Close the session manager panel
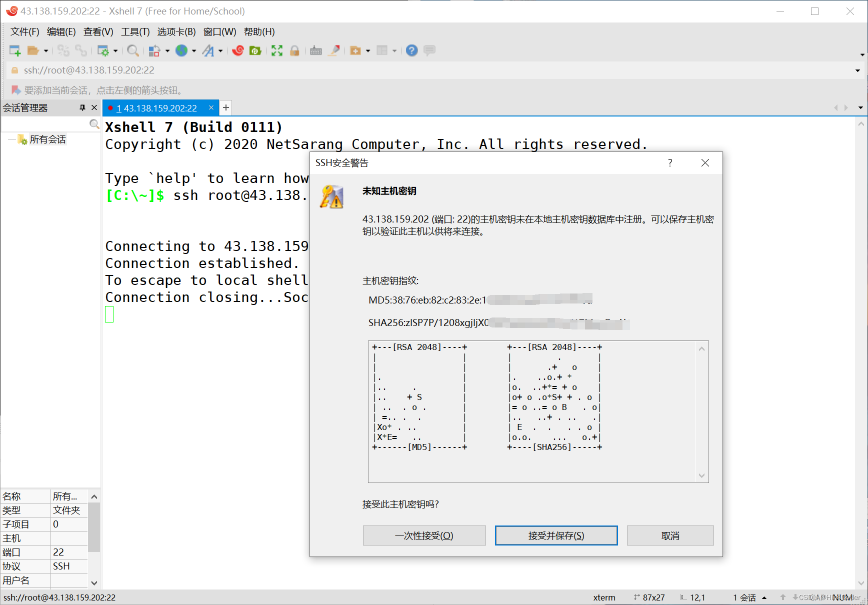 point(94,107)
